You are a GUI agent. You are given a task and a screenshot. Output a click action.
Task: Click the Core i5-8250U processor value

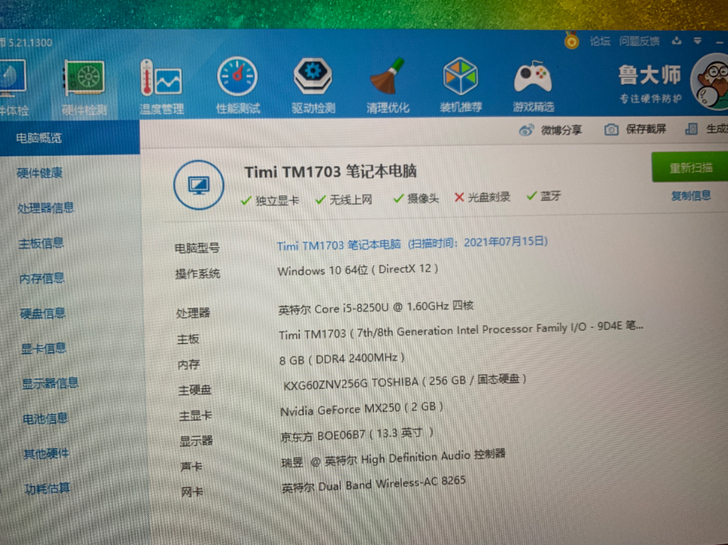pos(376,307)
